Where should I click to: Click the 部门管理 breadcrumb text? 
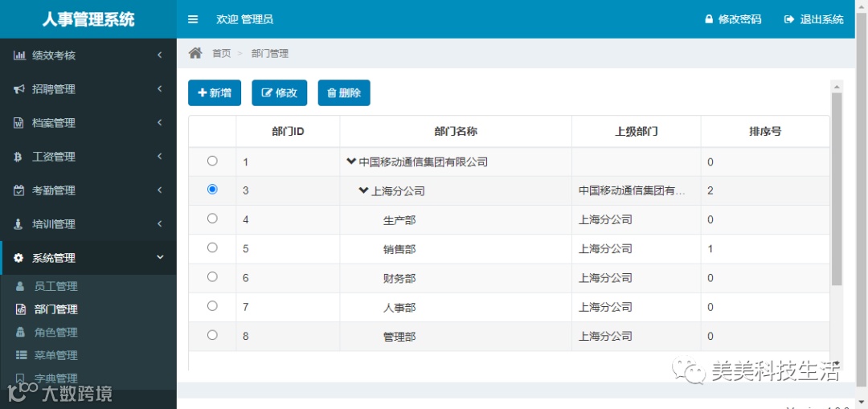pyautogui.click(x=269, y=54)
